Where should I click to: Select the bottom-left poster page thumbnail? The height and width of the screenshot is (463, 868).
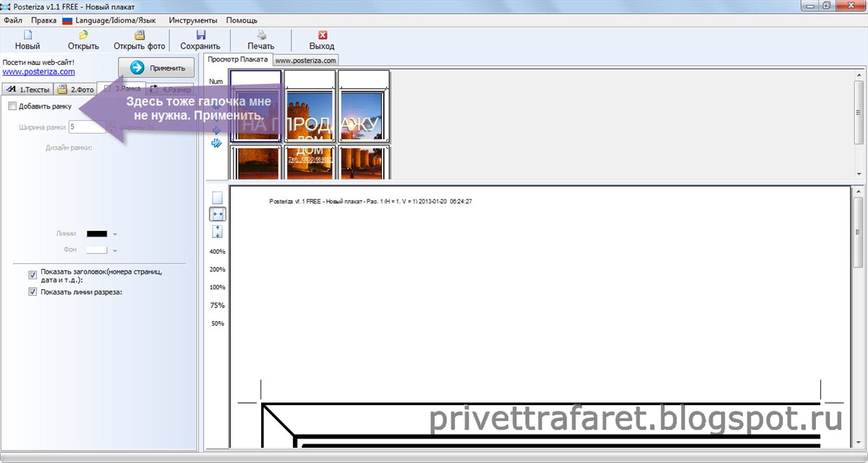[x=255, y=161]
